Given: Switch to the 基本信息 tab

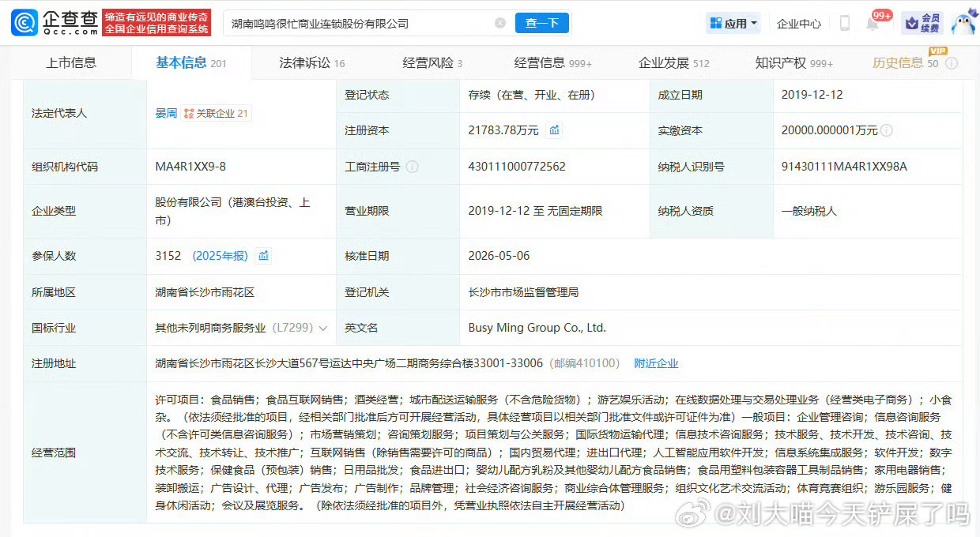Looking at the screenshot, I should click(190, 63).
